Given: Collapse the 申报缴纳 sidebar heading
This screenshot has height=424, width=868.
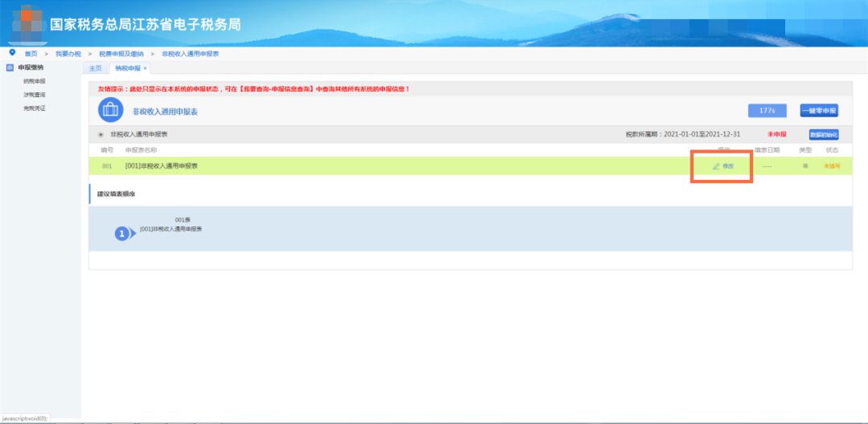Looking at the screenshot, I should (31, 67).
